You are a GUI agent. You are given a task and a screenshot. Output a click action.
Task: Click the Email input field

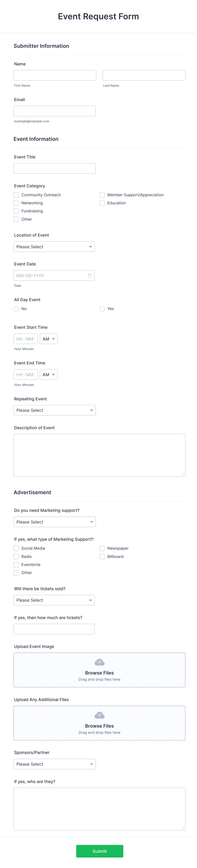click(55, 111)
